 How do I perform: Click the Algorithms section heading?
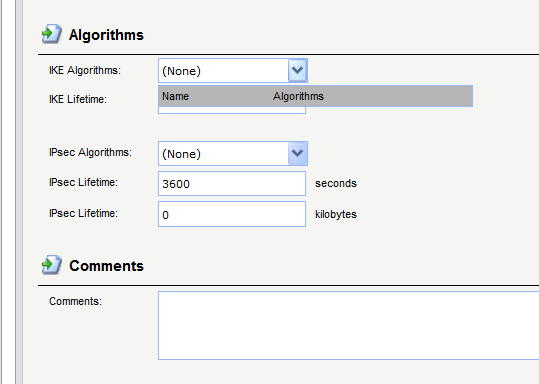click(x=106, y=35)
